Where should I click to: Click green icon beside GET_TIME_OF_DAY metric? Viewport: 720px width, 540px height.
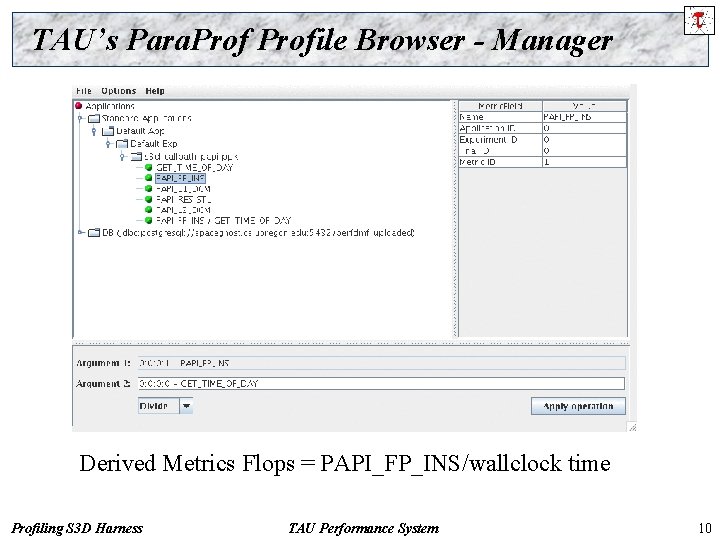coord(148,168)
